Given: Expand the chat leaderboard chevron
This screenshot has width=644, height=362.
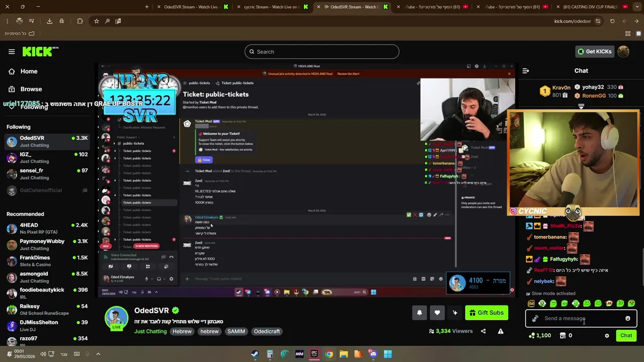Looking at the screenshot, I should pyautogui.click(x=581, y=107).
